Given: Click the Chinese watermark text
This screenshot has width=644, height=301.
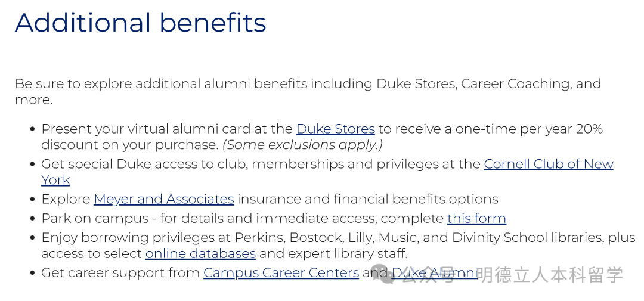Looking at the screenshot, I should pyautogui.click(x=549, y=274).
